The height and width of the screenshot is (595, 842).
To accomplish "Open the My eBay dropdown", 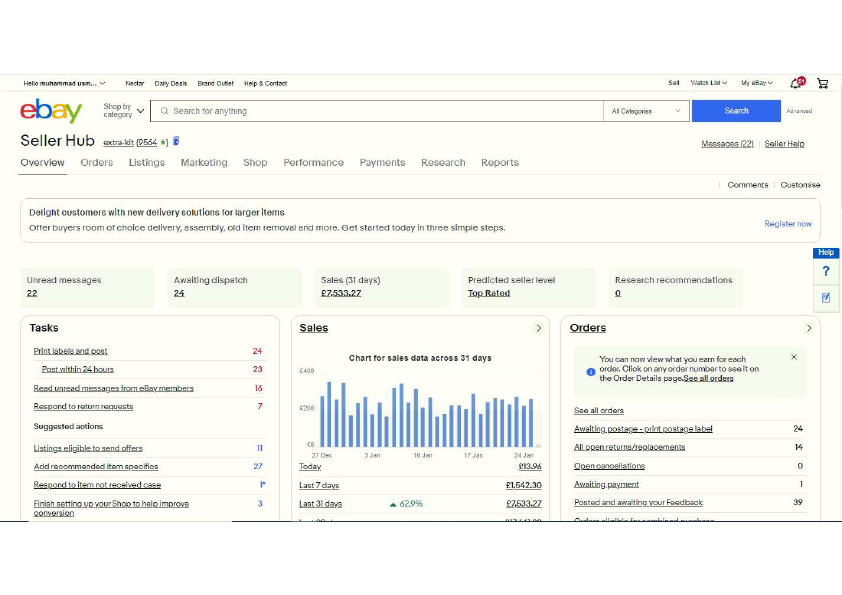I will point(757,83).
